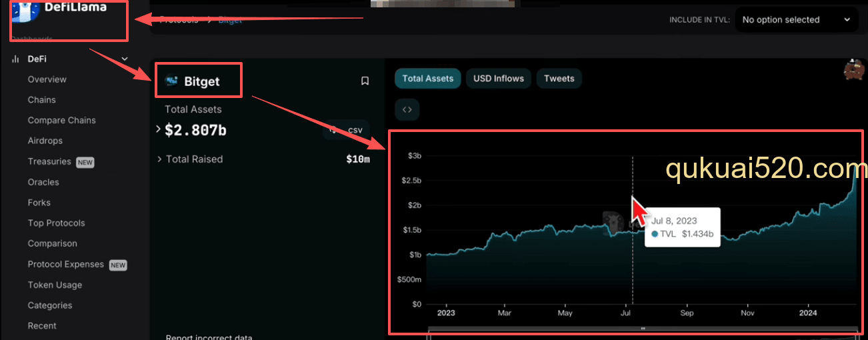Click the llama avatar icon at top right
868x340 pixels.
coord(854,70)
